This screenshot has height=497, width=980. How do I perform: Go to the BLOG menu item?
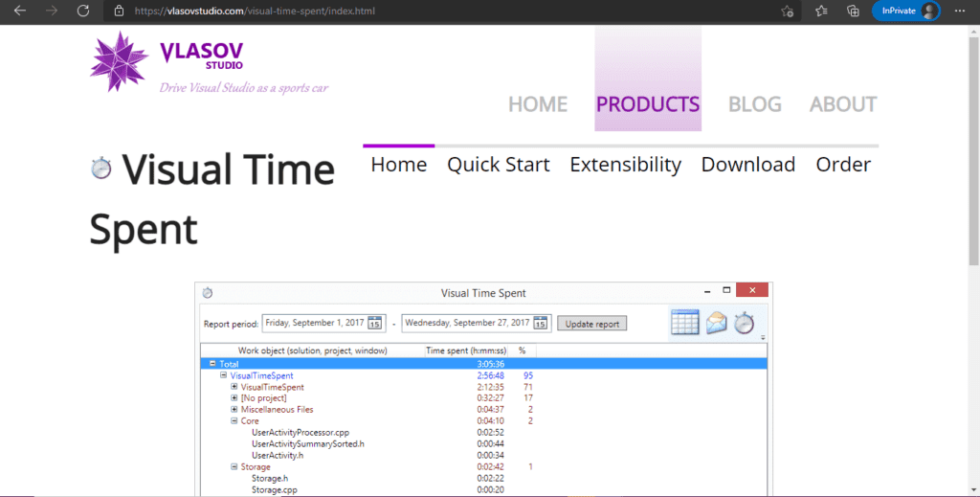tap(754, 103)
